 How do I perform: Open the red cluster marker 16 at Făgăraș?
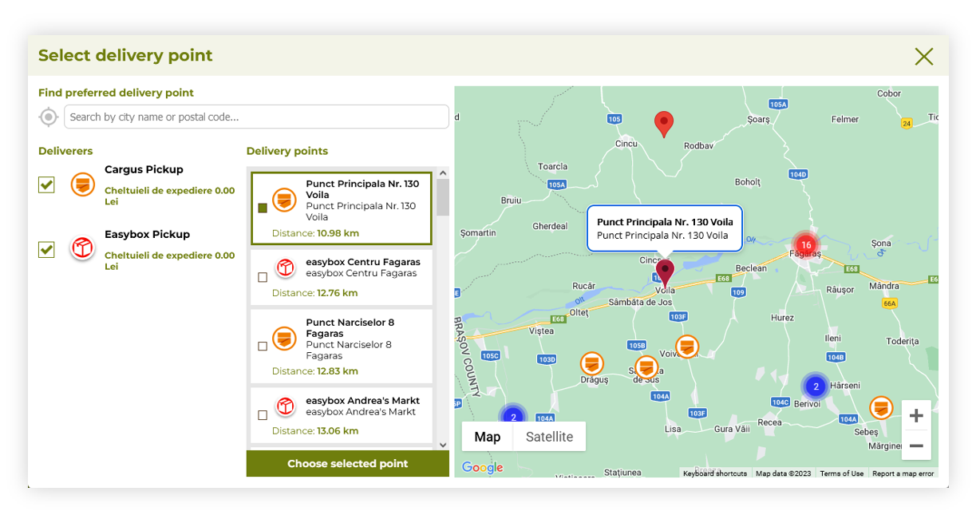pyautogui.click(x=806, y=245)
